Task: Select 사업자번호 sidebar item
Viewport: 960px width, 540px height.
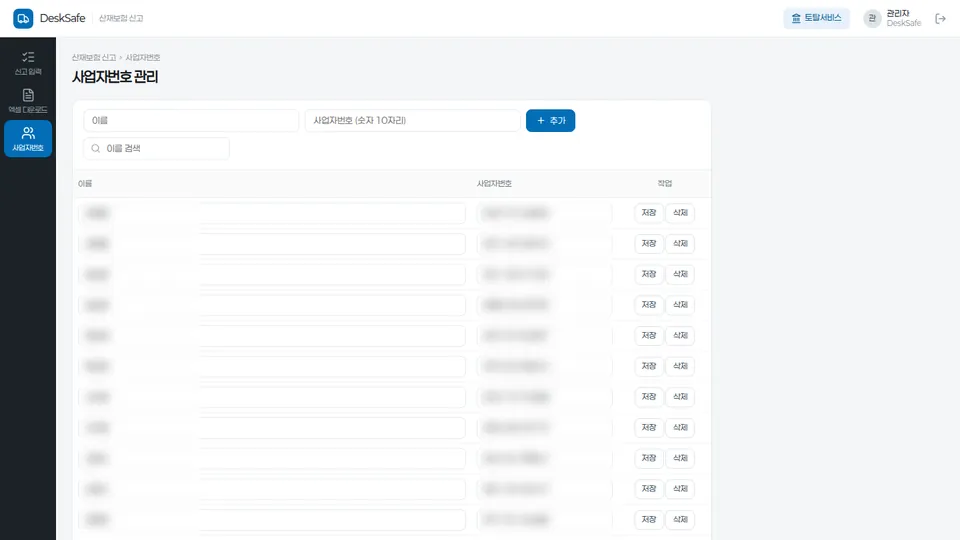Action: point(28,139)
